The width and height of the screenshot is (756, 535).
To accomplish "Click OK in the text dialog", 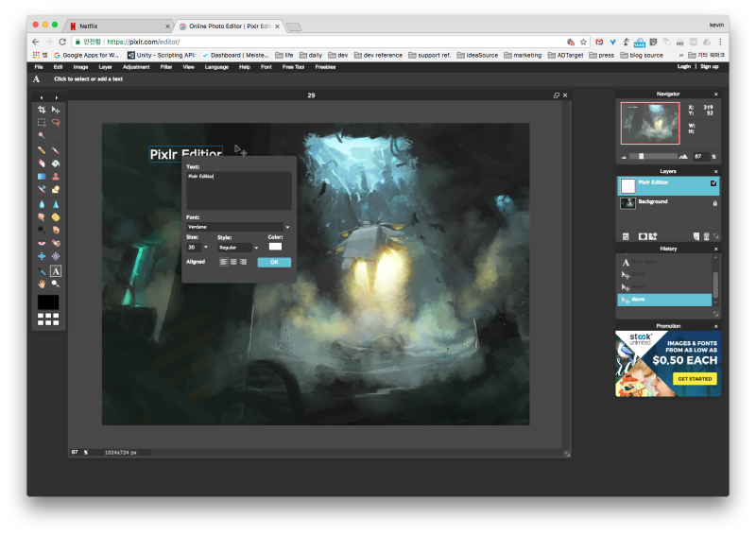I will 274,262.
